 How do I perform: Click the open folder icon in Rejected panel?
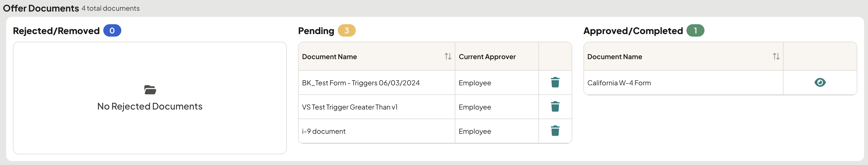click(x=150, y=90)
